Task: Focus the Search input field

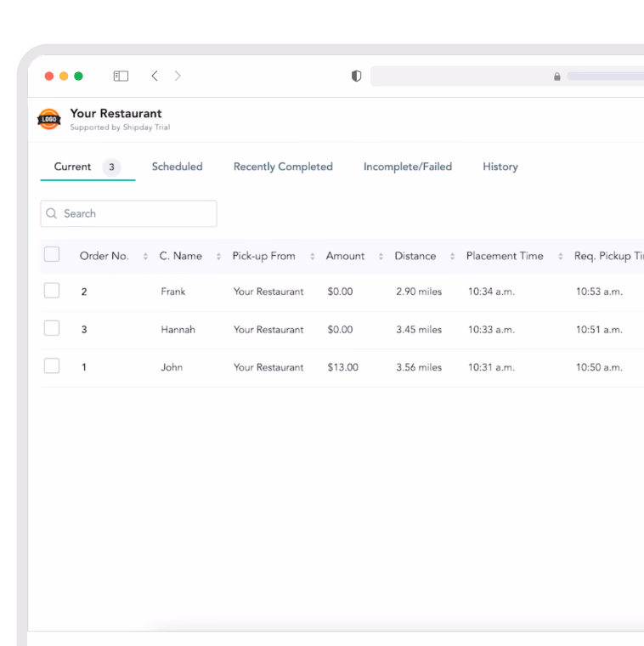Action: [x=128, y=213]
